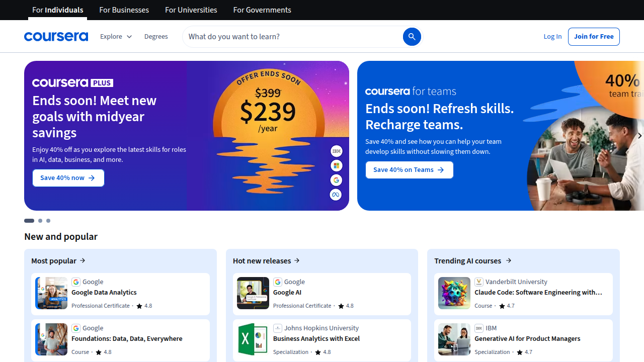Click the Google logo beside Google Data Analytics

pos(76,282)
